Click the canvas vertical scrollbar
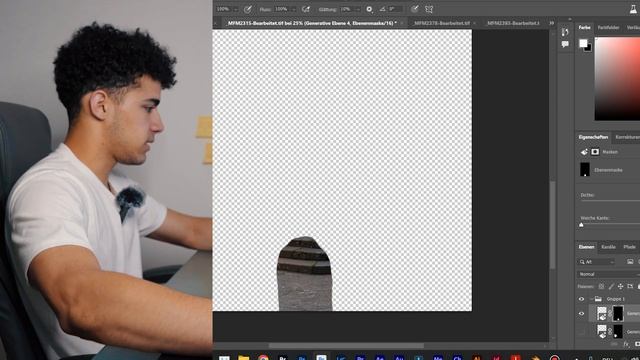 click(x=552, y=225)
